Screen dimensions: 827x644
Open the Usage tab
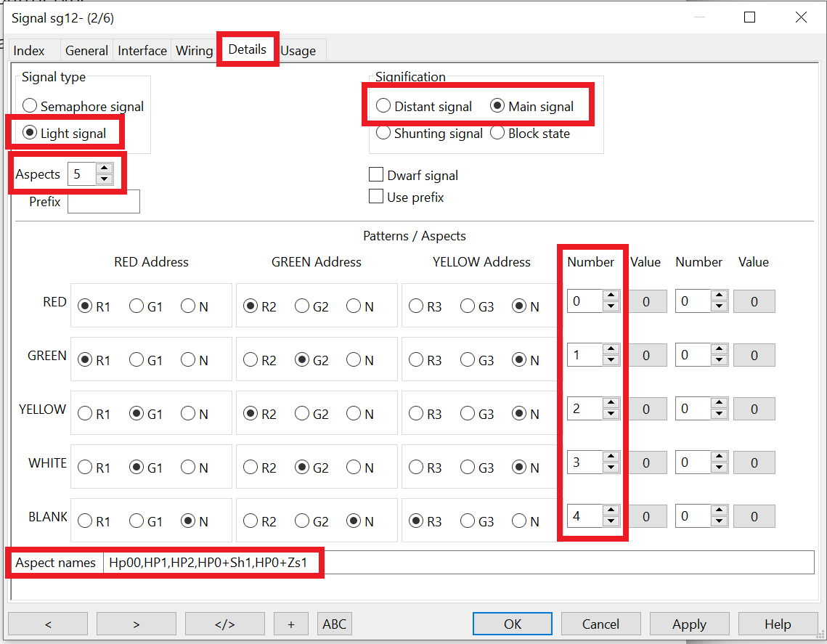(298, 51)
